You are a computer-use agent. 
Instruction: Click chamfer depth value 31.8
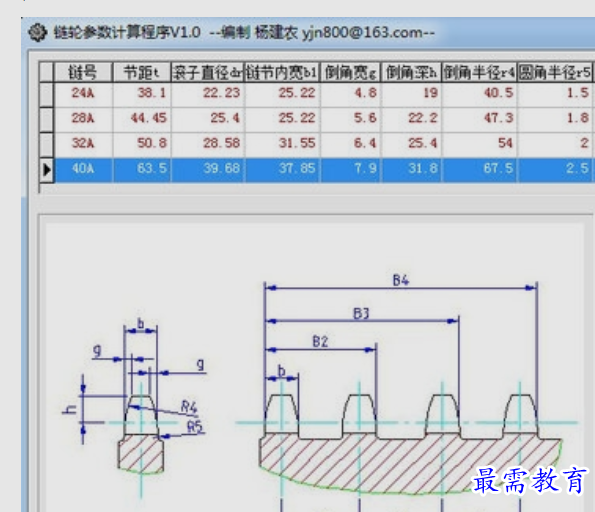coord(423,169)
